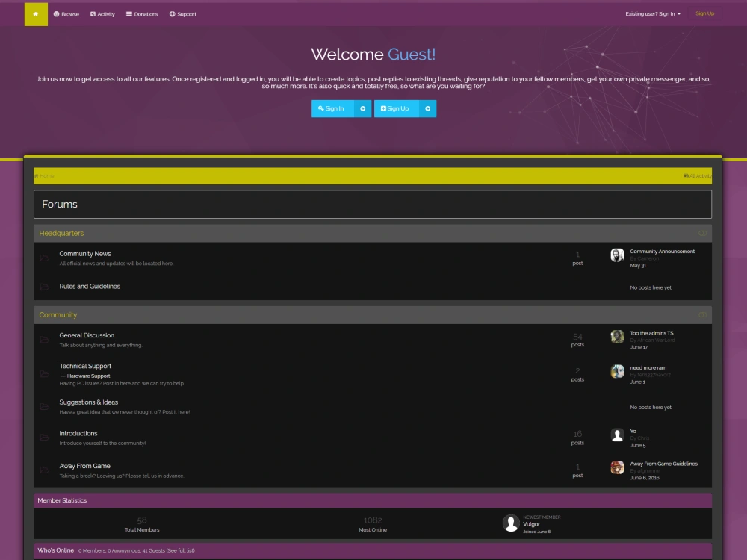Click the arrow icon beside banner Sign Up

[x=428, y=108]
